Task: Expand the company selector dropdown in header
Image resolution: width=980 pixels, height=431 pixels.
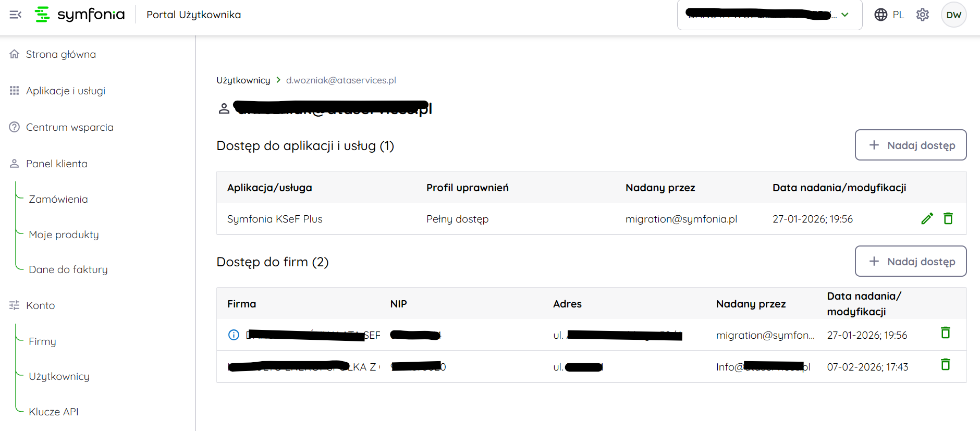Action: coord(845,15)
